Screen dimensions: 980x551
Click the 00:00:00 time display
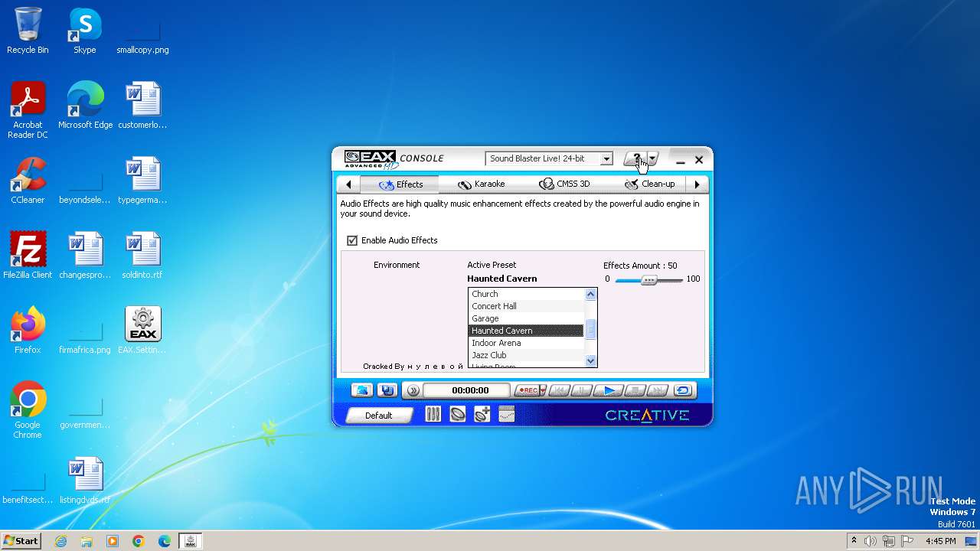(x=468, y=390)
